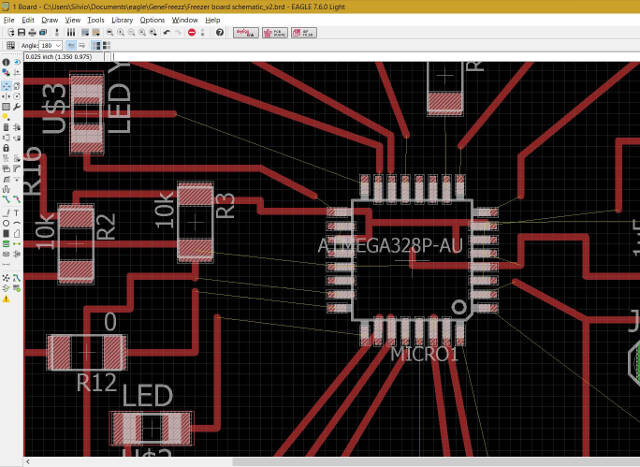Open the sheet/library columns icon
640x467 pixels.
pyautogui.click(x=71, y=33)
